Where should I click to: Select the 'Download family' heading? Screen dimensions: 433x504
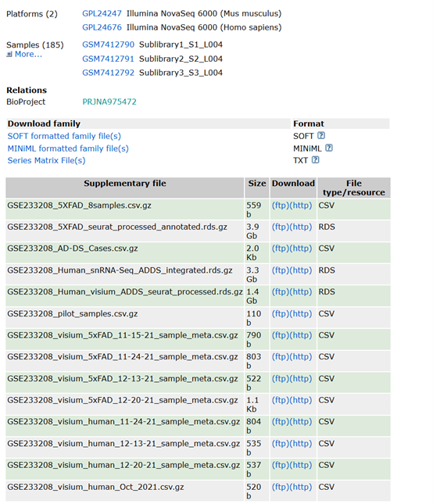pos(44,123)
